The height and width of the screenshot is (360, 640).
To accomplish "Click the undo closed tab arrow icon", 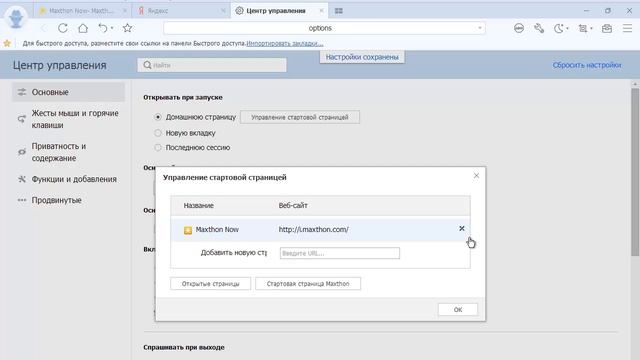I will pos(103,28).
